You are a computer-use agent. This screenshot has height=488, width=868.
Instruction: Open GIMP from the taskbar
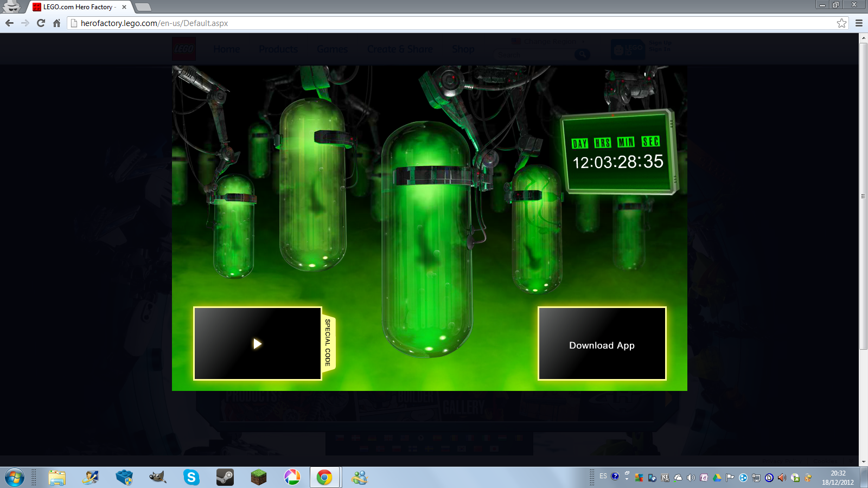coord(157,478)
